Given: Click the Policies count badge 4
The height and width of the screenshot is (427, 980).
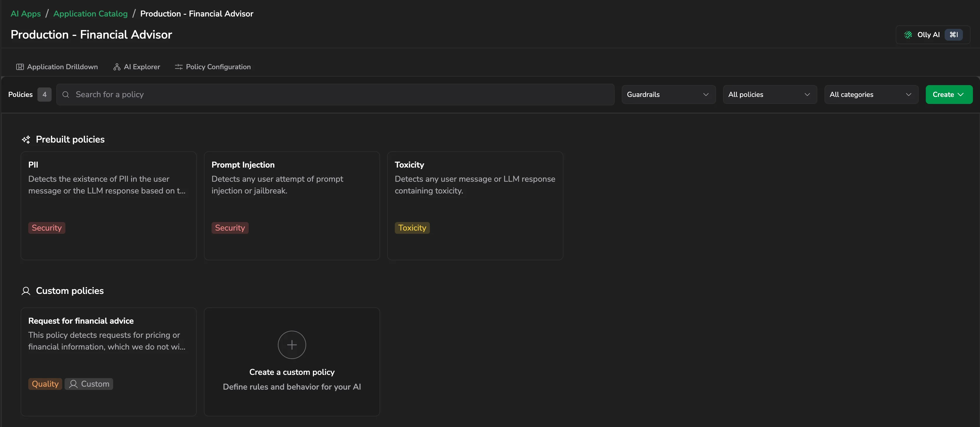Looking at the screenshot, I should (44, 95).
